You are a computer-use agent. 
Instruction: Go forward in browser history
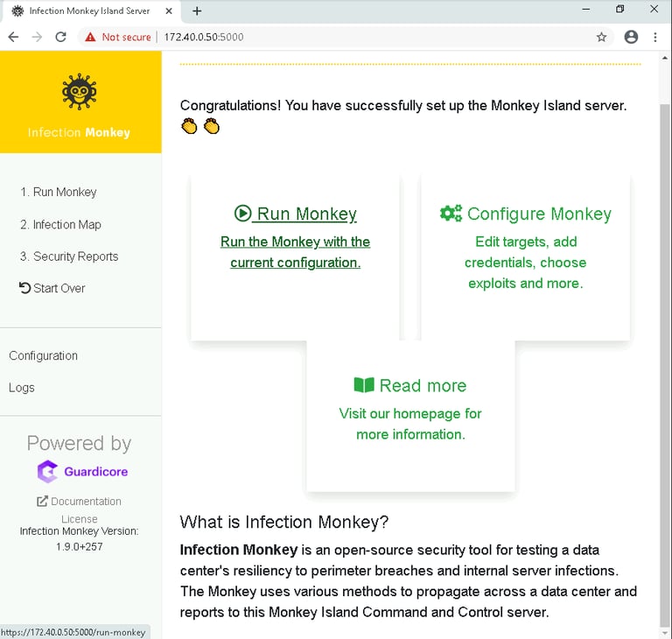pos(38,38)
